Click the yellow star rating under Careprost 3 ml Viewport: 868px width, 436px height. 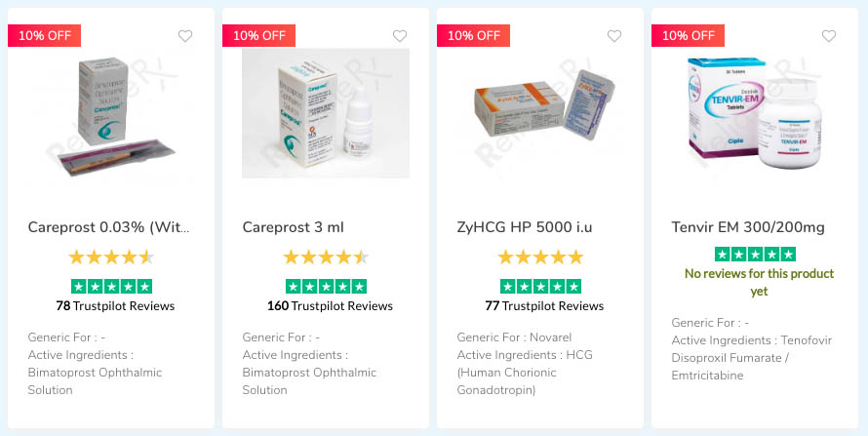click(x=326, y=258)
